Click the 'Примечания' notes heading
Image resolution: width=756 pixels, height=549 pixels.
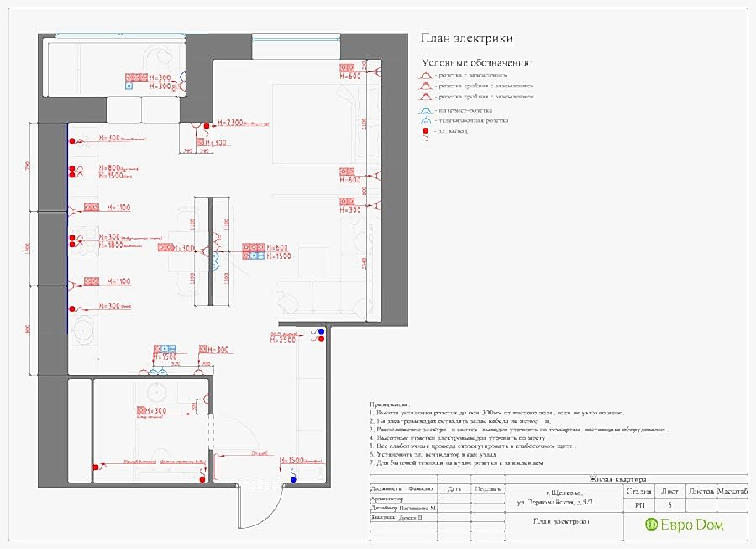(x=391, y=403)
